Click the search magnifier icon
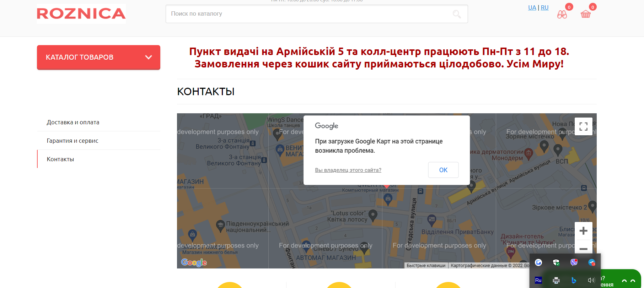 (x=457, y=14)
